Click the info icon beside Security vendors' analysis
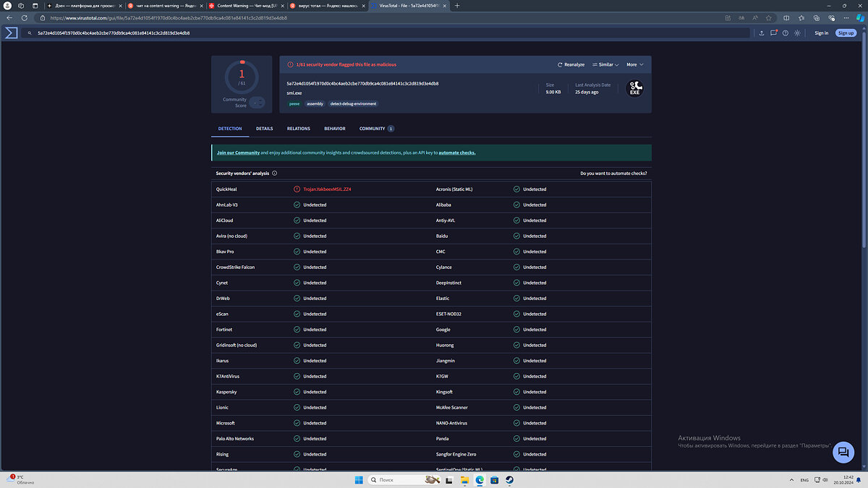Screen dimensions: 868x488 pos(275,174)
